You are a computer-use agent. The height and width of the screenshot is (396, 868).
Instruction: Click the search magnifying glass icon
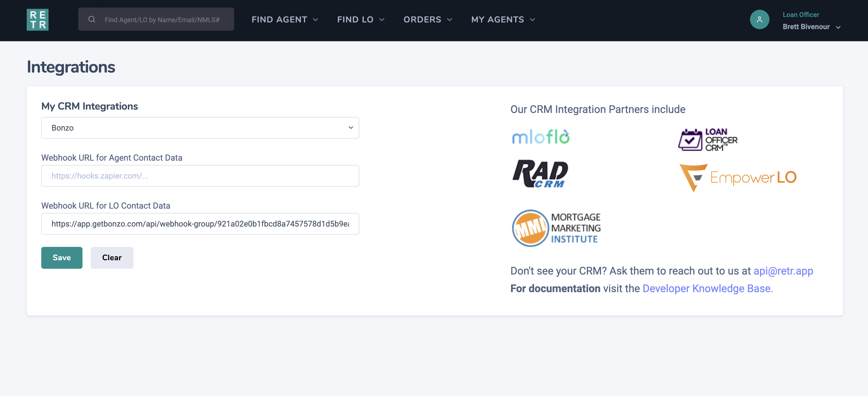coord(92,19)
